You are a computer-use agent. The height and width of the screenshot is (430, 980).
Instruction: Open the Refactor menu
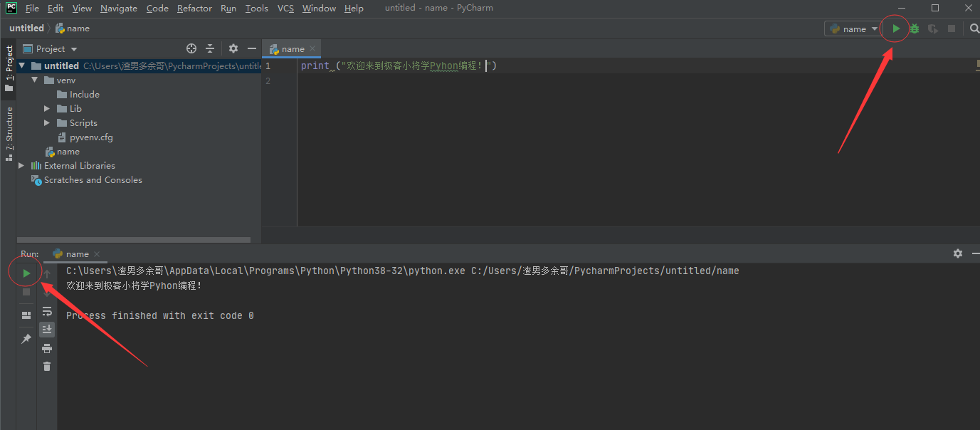(x=194, y=9)
